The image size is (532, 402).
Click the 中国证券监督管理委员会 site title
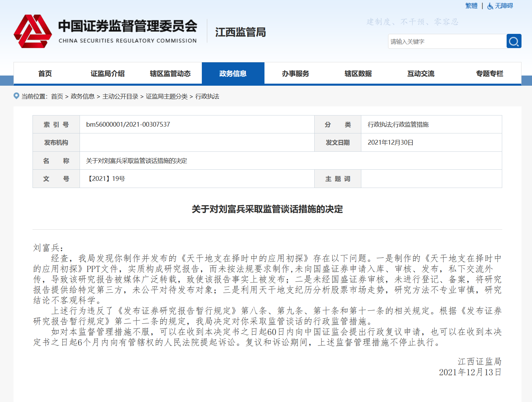click(x=128, y=26)
